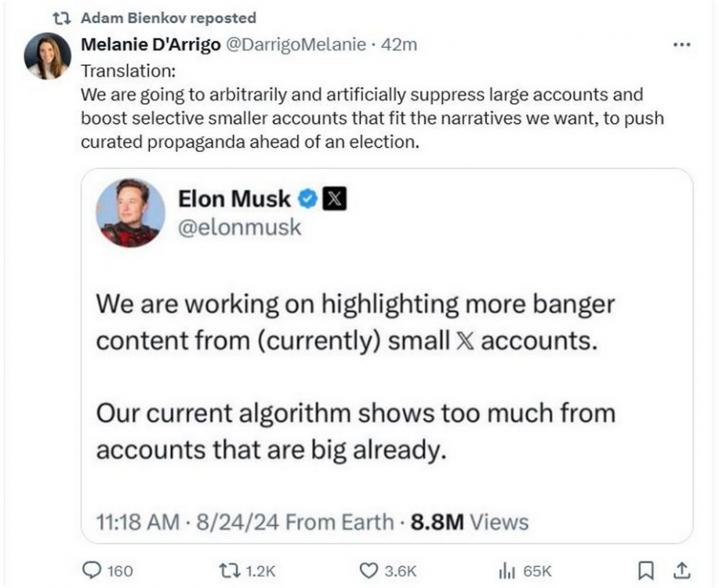Open Melanie D'Arrigo's profile picture

click(47, 56)
